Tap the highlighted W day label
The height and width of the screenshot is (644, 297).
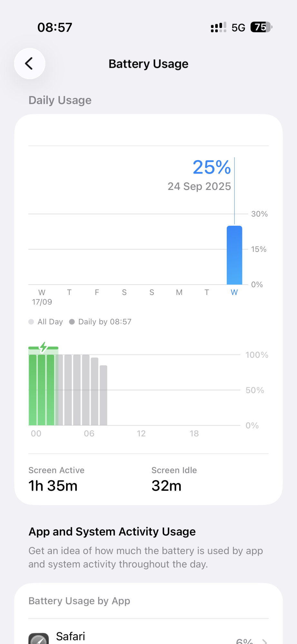(x=234, y=292)
